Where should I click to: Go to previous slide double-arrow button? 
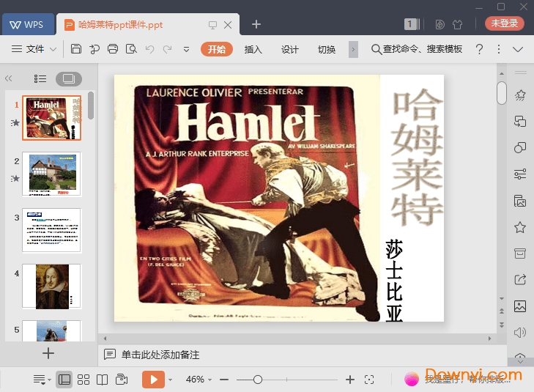[x=502, y=311]
